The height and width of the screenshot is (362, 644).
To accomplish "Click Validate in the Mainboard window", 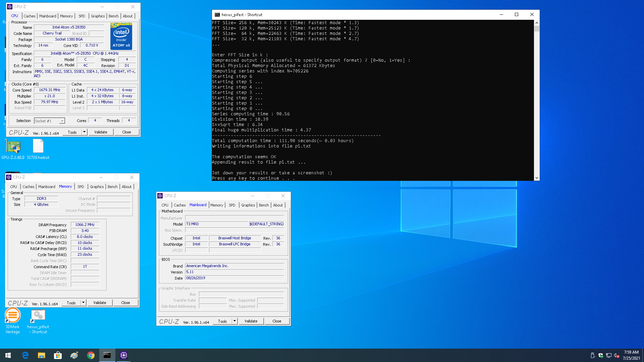I will tap(251, 321).
